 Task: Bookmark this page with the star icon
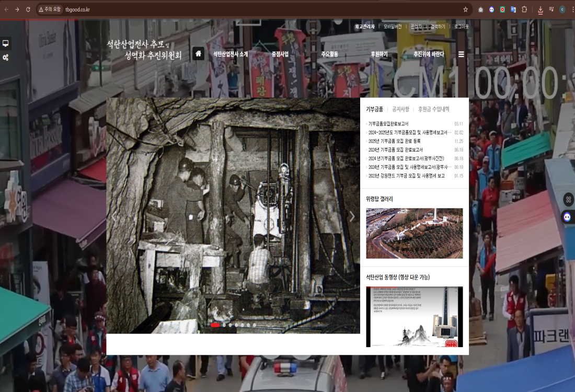pyautogui.click(x=465, y=9)
